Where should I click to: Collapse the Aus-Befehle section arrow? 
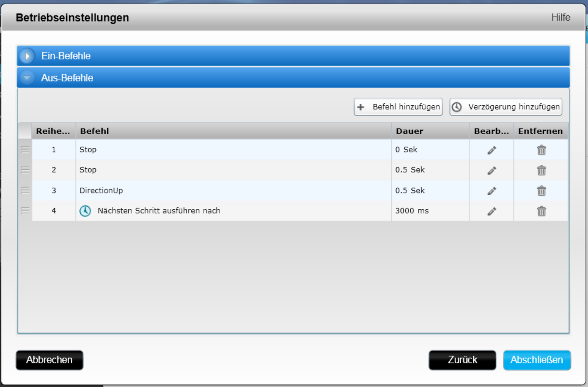click(27, 78)
